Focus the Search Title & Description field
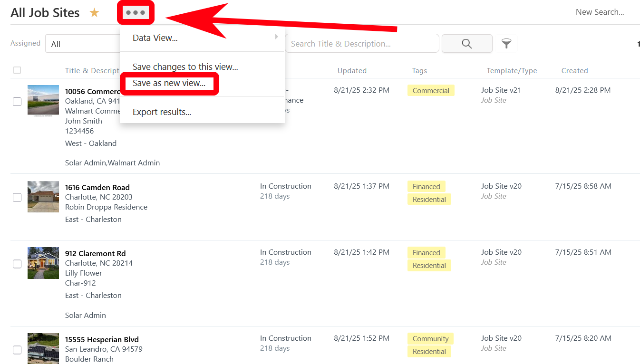The width and height of the screenshot is (640, 364). coord(361,44)
